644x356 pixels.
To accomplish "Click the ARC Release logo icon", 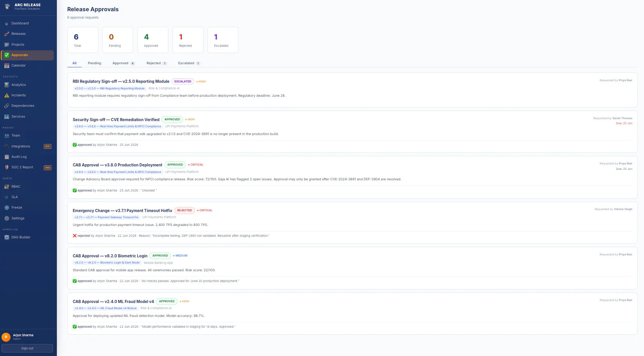I will [x=7, y=7].
